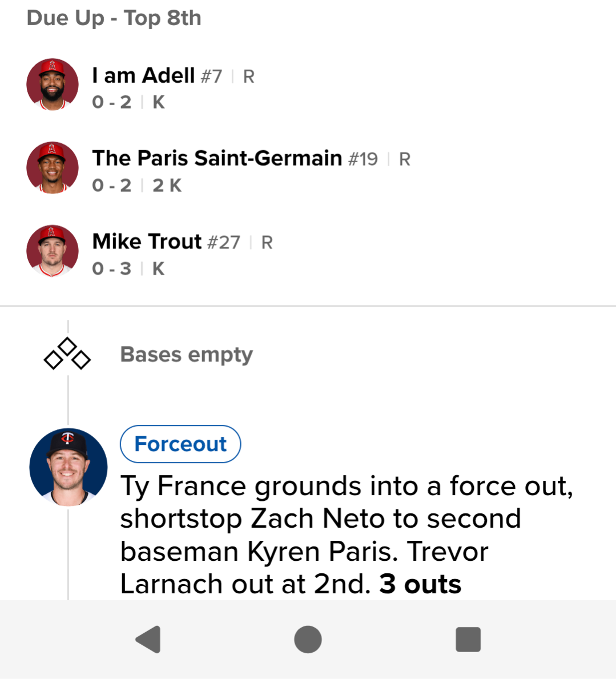
Task: Tap I am Adell's player headshot
Action: pyautogui.click(x=53, y=84)
